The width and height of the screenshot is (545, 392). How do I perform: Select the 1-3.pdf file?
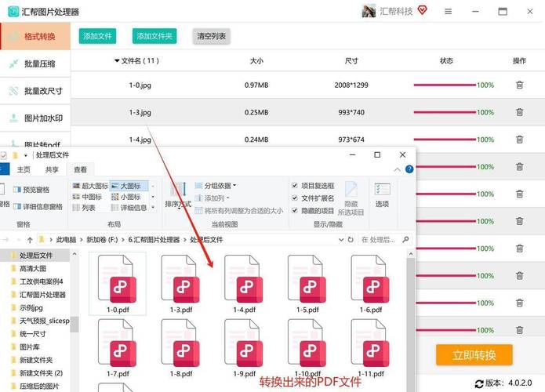click(181, 284)
